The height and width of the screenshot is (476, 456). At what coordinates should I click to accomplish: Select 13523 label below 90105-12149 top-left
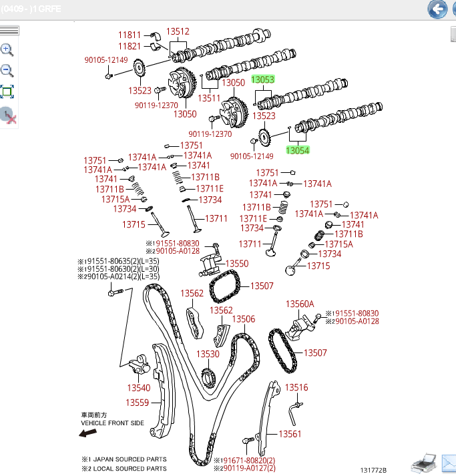tap(140, 91)
